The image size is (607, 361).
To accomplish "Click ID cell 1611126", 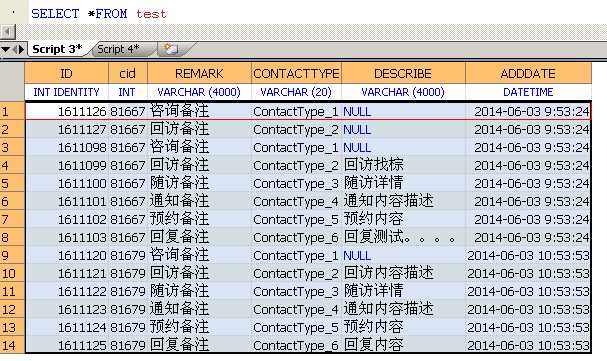I will click(x=67, y=111).
